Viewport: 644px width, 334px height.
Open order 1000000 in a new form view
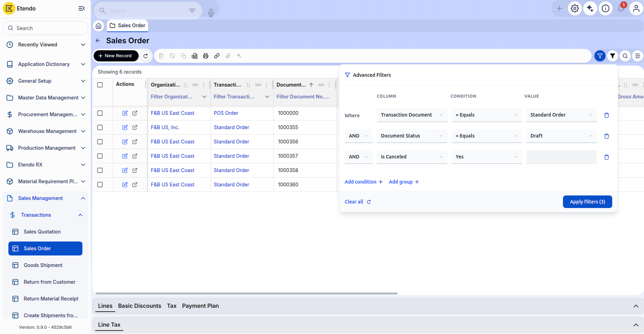[135, 113]
